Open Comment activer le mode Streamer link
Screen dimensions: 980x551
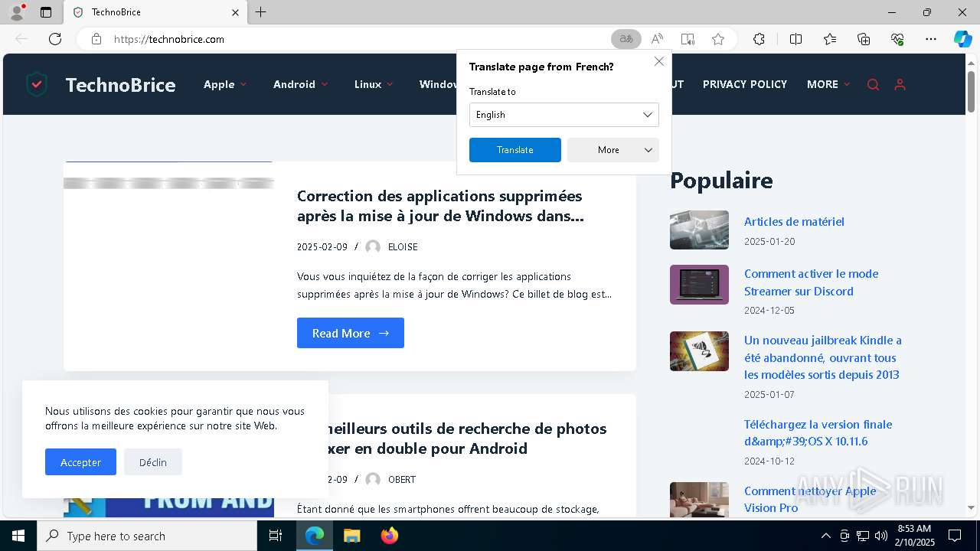pos(812,282)
